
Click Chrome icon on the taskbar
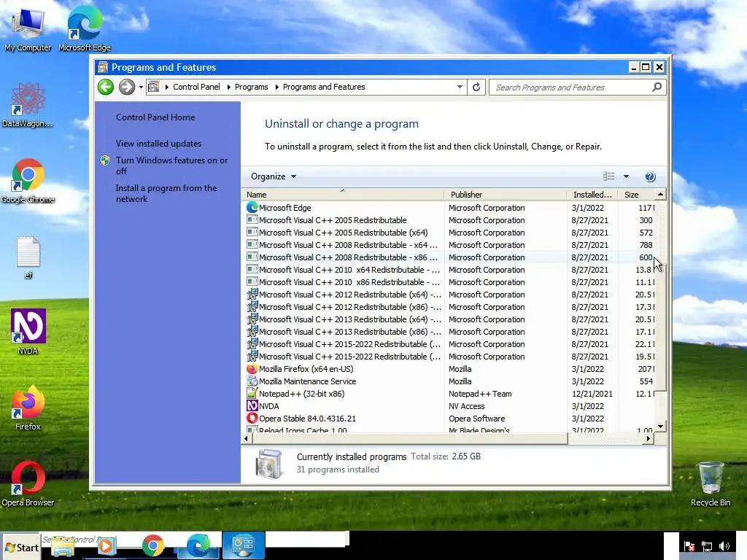pos(152,545)
